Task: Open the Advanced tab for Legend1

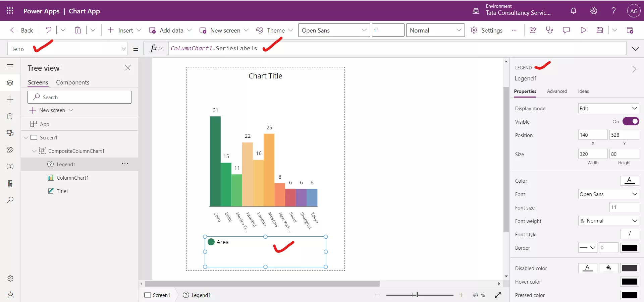Action: pos(557,91)
